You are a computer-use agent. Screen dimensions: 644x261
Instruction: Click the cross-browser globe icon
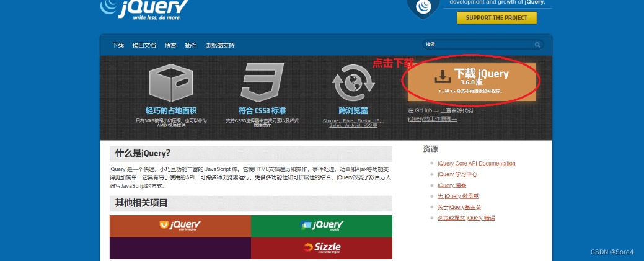[x=353, y=84]
